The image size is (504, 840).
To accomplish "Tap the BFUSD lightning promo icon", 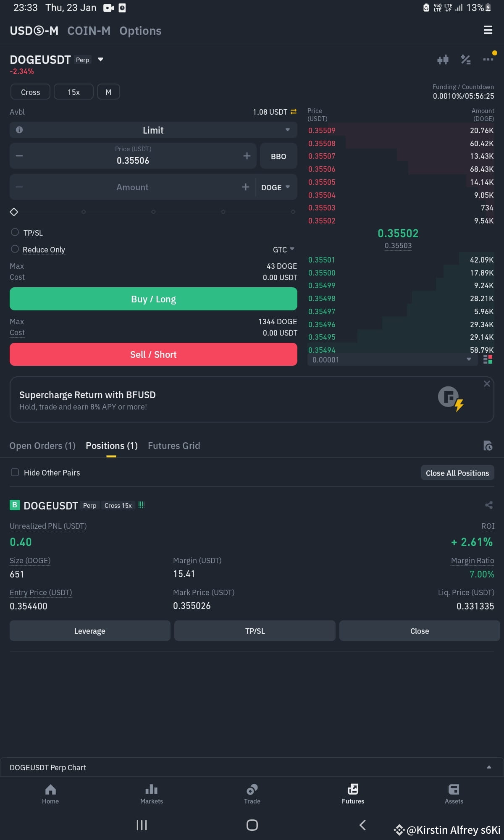I will pyautogui.click(x=451, y=399).
